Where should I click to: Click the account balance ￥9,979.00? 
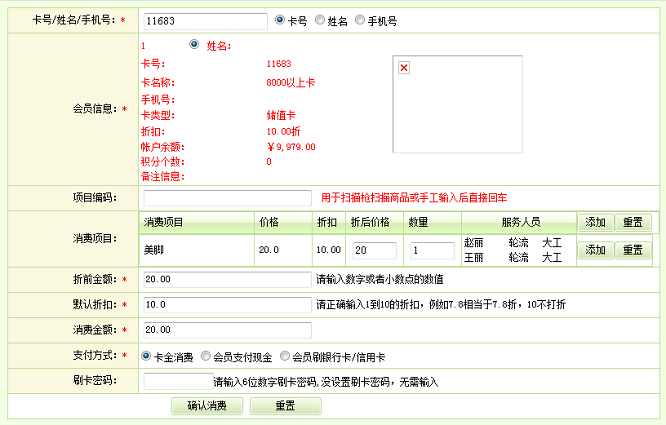[291, 147]
